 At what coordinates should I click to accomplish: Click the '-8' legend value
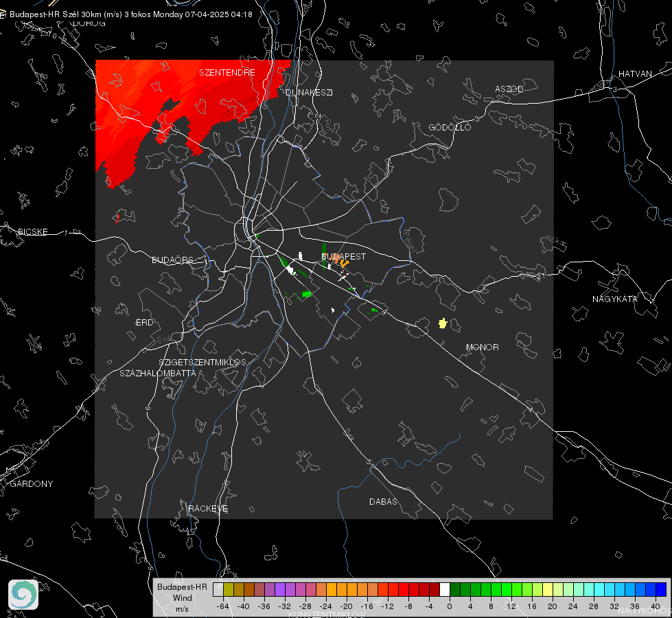pyautogui.click(x=408, y=606)
